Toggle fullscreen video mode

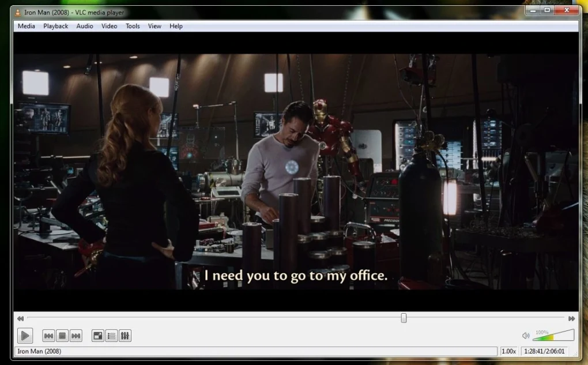click(98, 336)
